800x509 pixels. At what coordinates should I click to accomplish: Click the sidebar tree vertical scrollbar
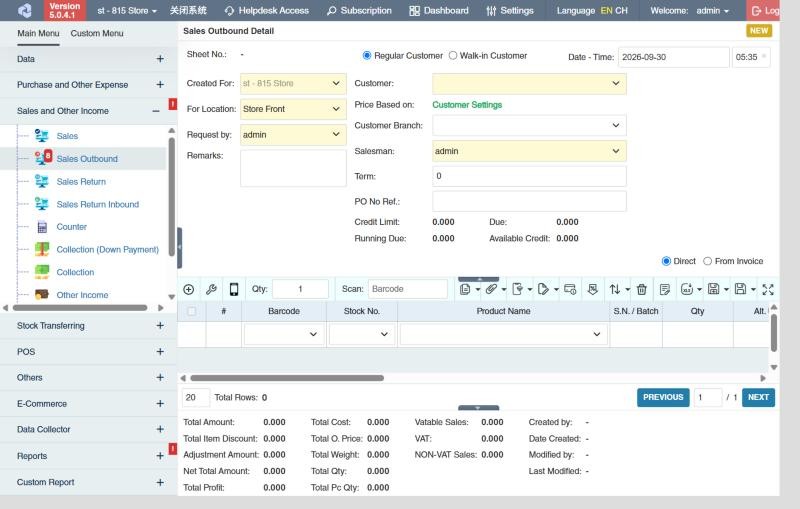[x=171, y=196]
